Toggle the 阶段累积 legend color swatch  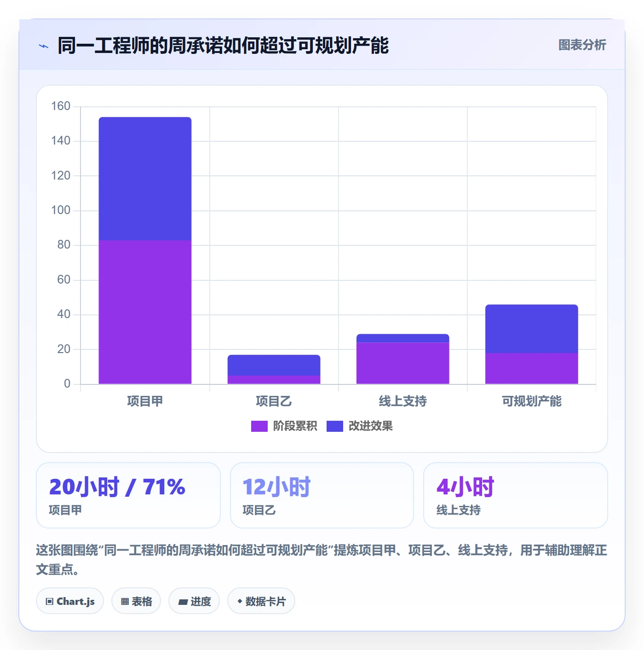(259, 426)
